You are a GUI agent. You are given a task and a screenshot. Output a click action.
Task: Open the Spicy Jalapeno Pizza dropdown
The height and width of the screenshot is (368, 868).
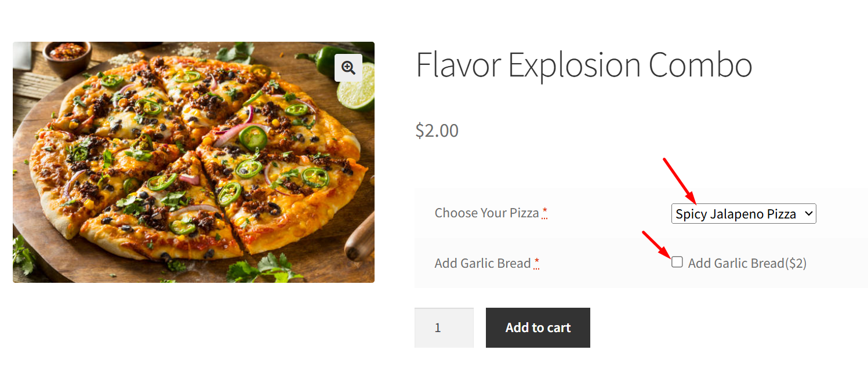click(736, 214)
